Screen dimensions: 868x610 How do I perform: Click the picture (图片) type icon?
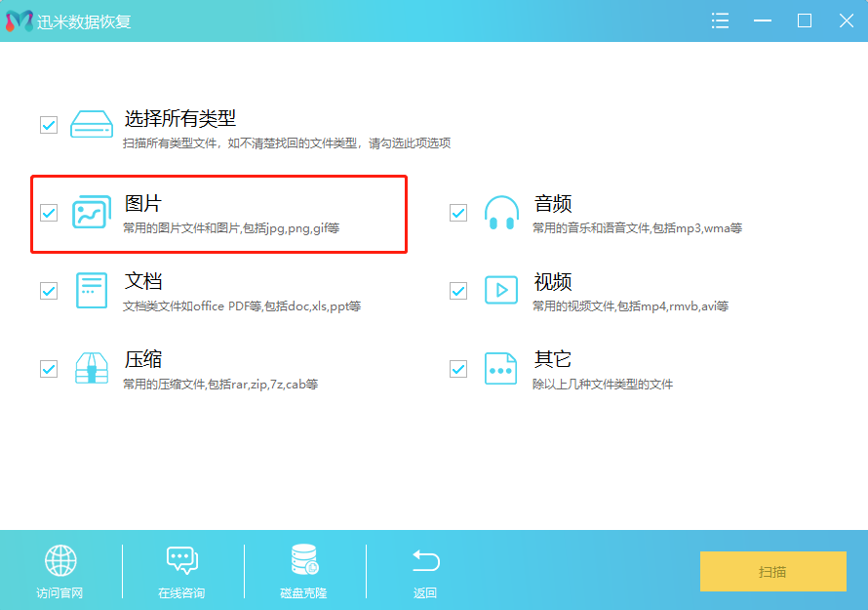pos(92,212)
